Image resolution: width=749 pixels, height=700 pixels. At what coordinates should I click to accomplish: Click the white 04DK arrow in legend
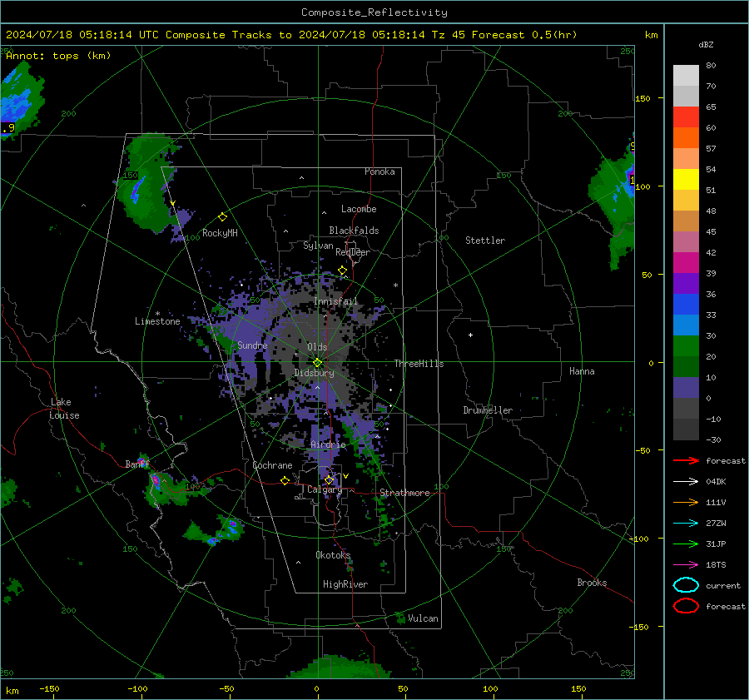(x=686, y=482)
